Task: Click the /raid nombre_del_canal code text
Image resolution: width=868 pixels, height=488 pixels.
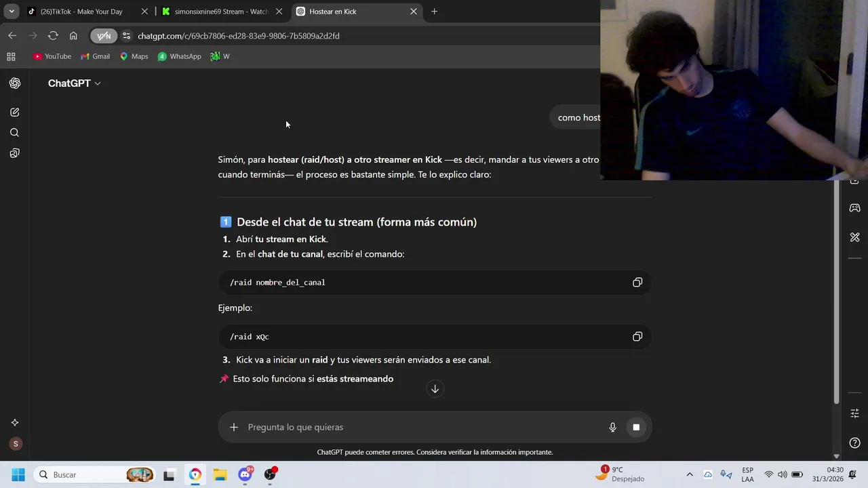Action: point(277,283)
